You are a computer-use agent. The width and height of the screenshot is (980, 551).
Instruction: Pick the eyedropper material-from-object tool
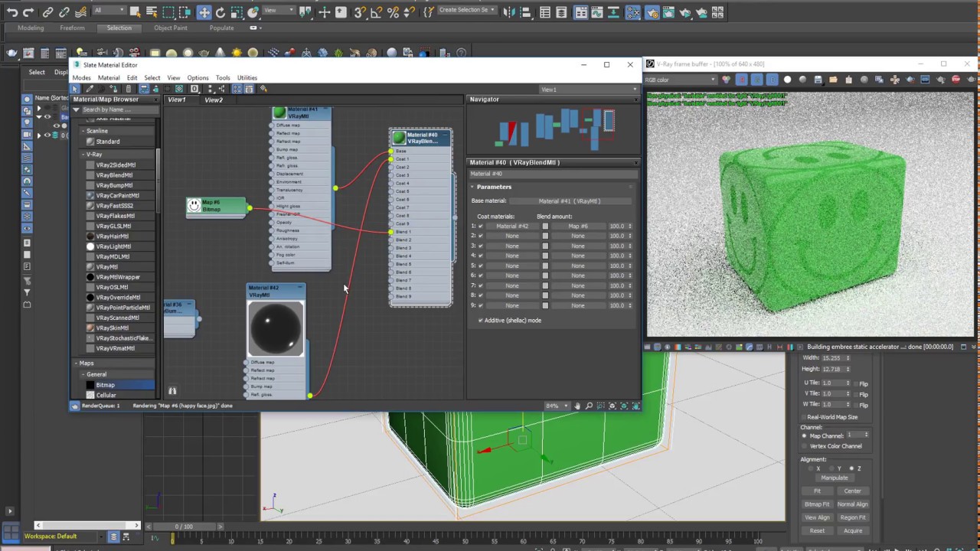pos(90,89)
